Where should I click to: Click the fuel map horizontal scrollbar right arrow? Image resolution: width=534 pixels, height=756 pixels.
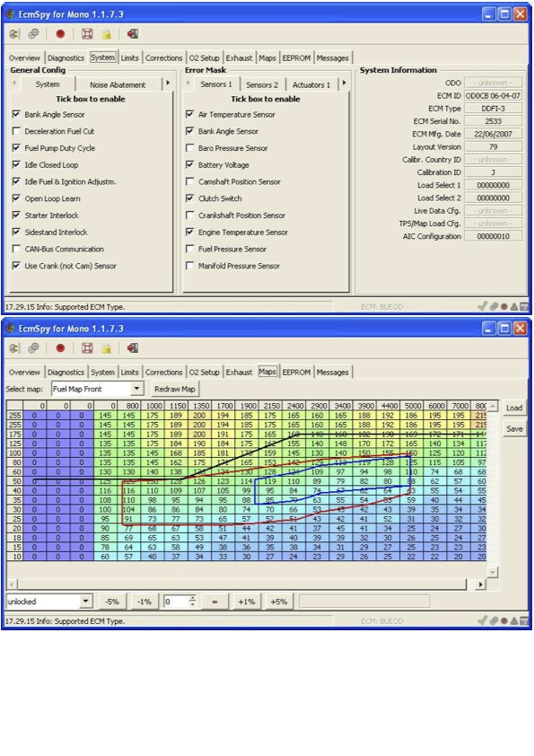(x=480, y=584)
